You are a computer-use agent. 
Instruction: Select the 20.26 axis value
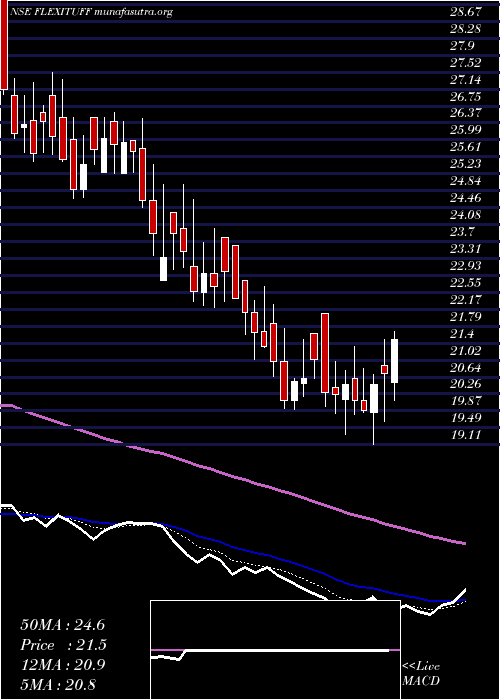(x=466, y=384)
